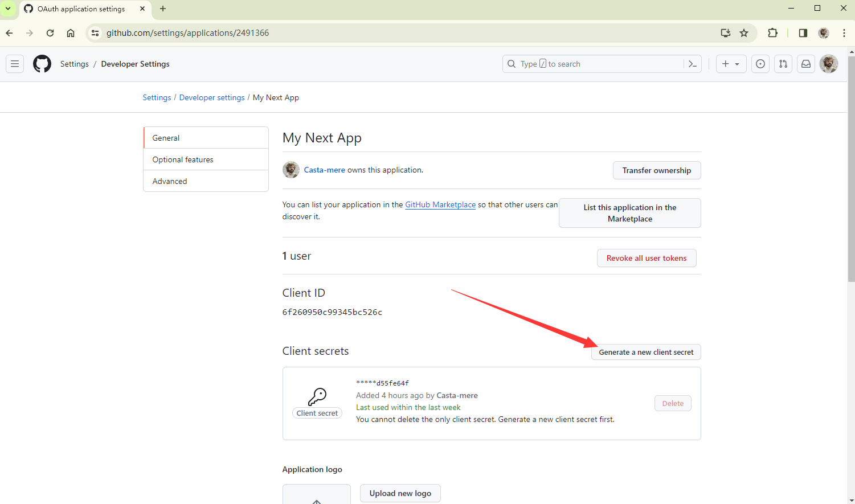Viewport: 855px width, 504px height.
Task: Open the browser extensions puzzle icon
Action: [772, 33]
